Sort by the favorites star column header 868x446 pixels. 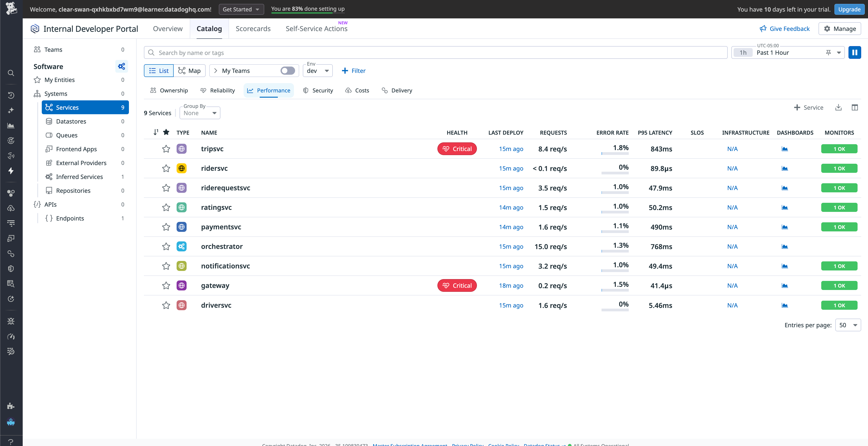[166, 132]
